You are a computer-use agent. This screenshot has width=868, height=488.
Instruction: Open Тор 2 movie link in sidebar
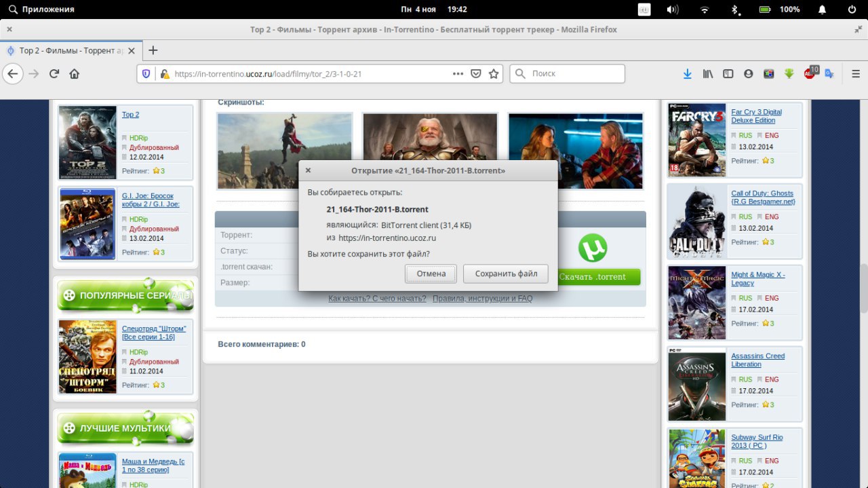point(130,115)
